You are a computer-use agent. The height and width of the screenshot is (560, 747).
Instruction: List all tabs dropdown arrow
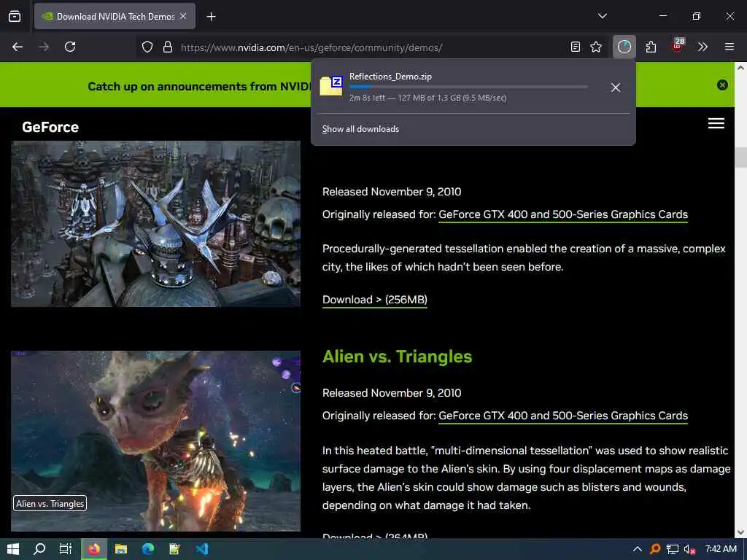[x=602, y=16]
